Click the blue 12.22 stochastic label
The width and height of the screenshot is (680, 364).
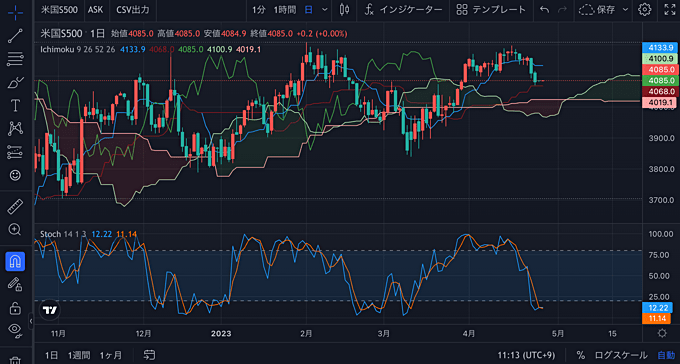point(658,308)
